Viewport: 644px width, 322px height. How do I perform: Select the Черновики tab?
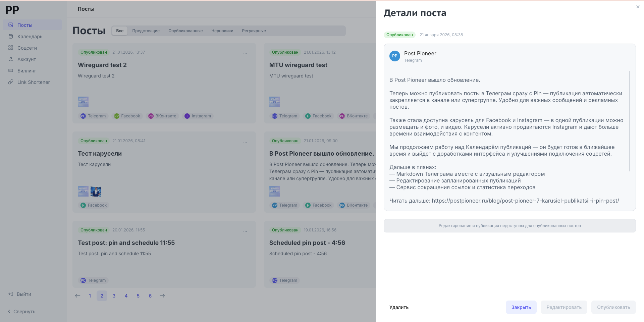point(222,31)
